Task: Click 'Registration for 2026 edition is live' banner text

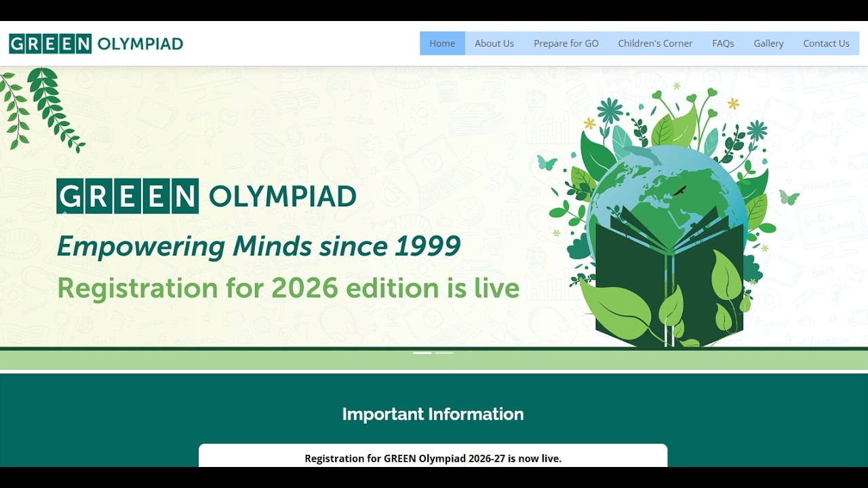Action: (288, 288)
